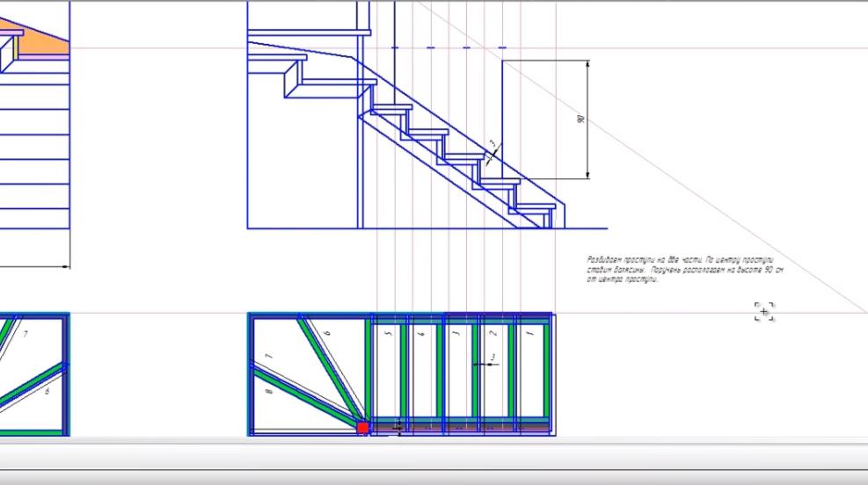Select tread number 1 in plan view
Viewport: 868px width, 485px height.
point(530,336)
